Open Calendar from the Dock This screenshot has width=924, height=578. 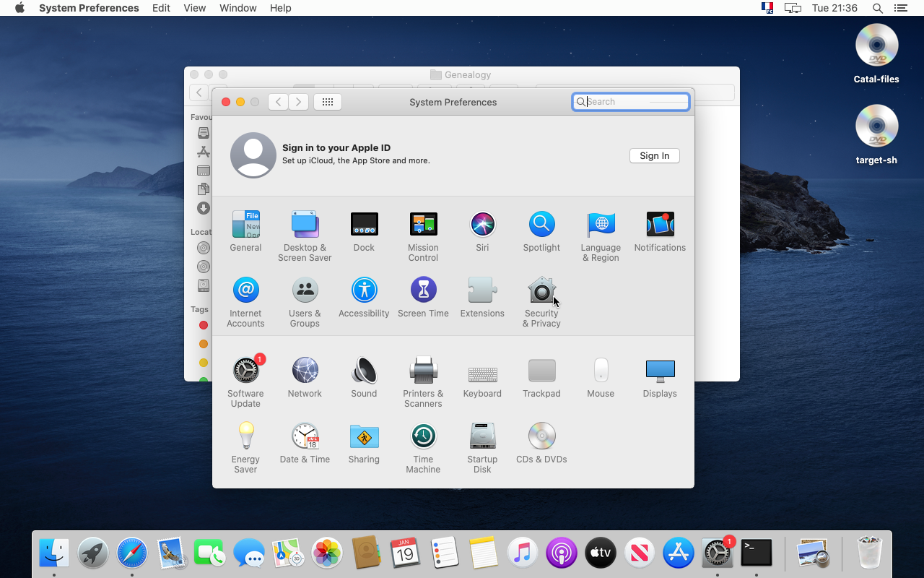point(405,553)
